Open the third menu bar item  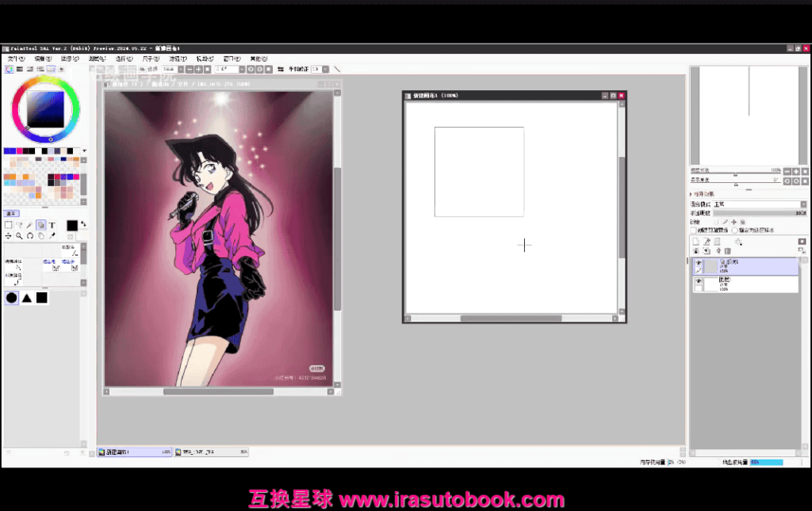click(x=70, y=59)
